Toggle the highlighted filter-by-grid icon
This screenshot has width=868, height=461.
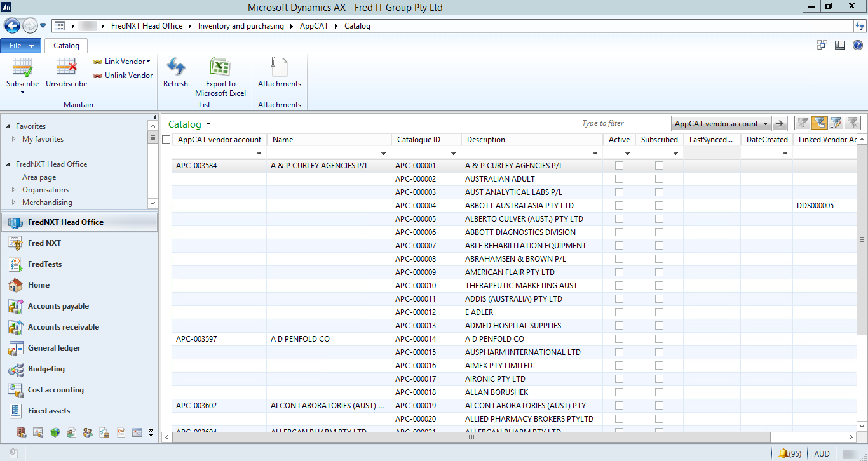[820, 123]
